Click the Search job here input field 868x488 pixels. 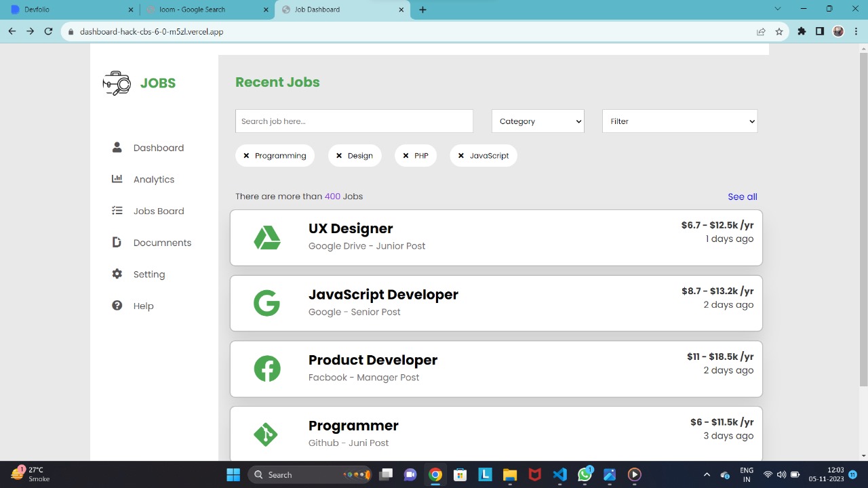(x=354, y=121)
